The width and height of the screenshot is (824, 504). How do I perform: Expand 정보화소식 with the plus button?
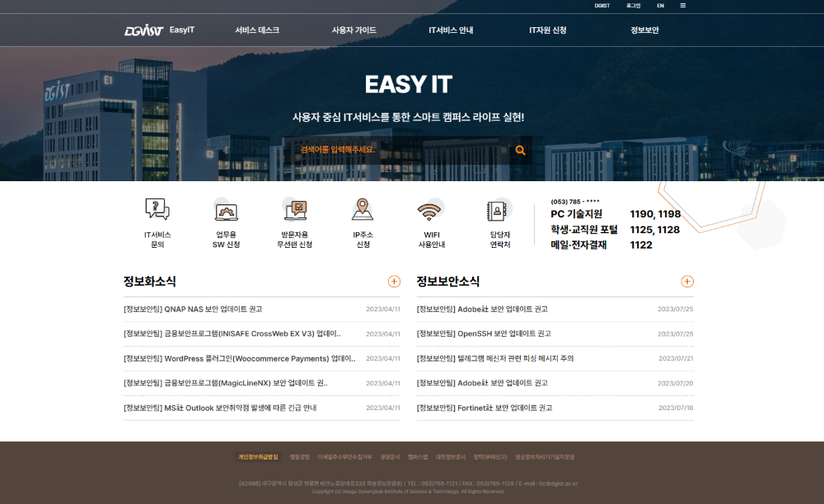tap(393, 281)
